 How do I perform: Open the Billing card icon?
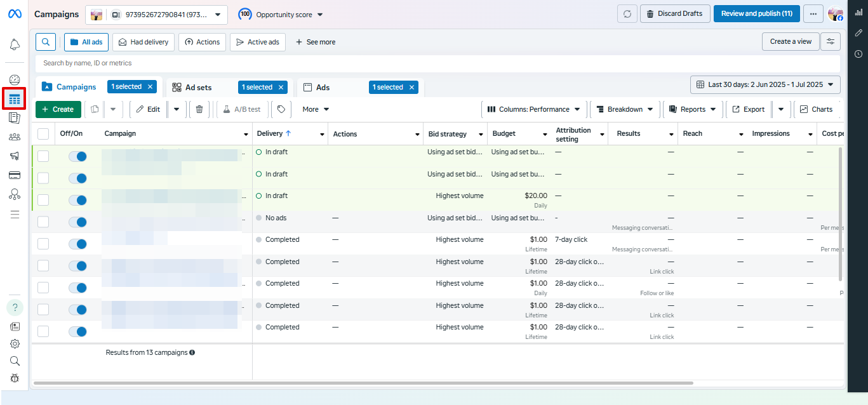[14, 175]
